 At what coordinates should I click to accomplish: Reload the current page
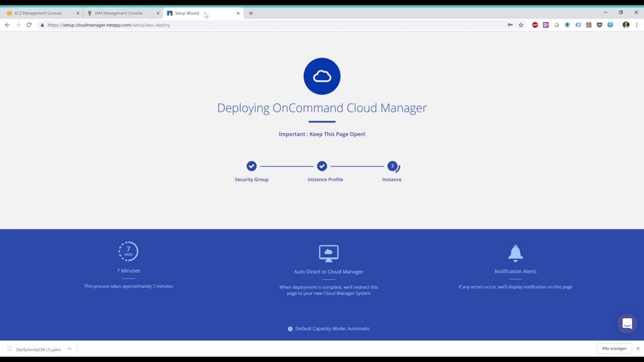29,25
